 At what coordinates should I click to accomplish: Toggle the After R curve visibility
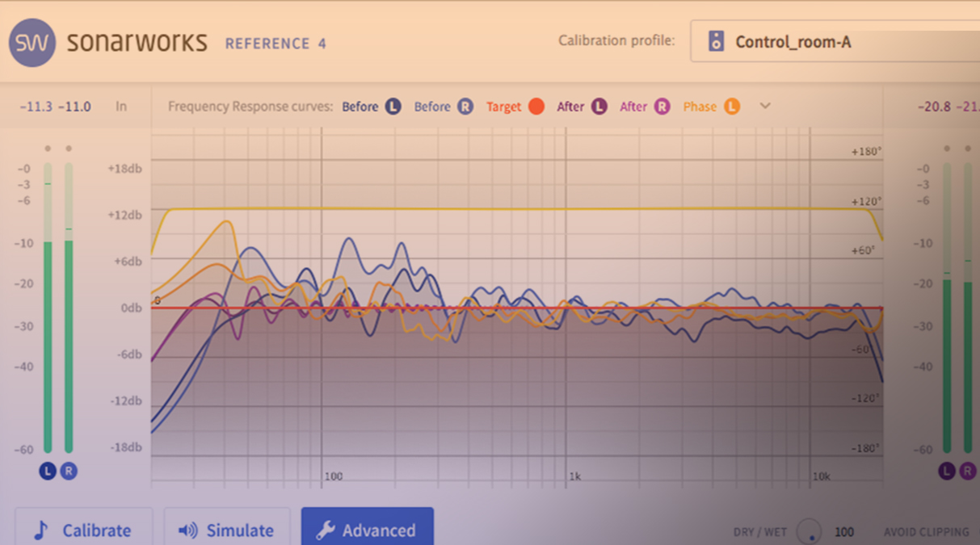(662, 106)
